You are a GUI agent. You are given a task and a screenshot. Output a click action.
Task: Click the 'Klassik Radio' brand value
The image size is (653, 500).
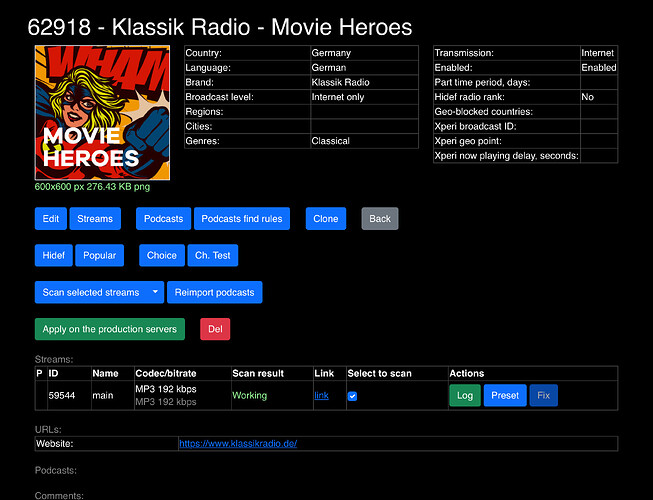tap(340, 82)
